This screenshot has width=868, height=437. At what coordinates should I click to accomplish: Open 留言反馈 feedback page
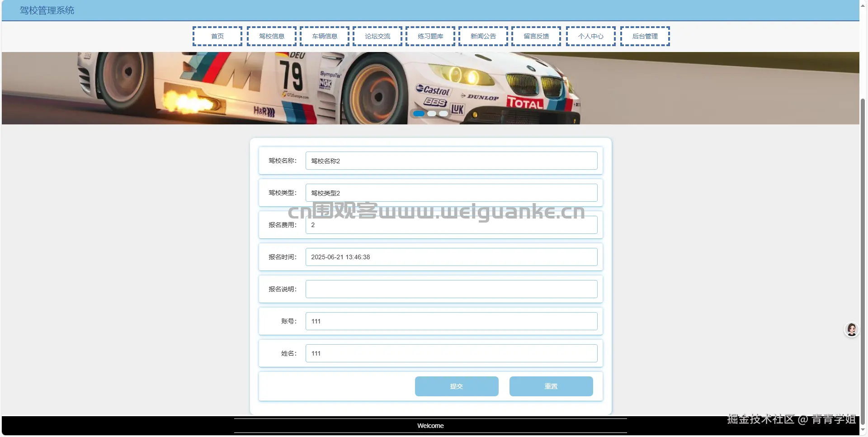click(x=535, y=36)
